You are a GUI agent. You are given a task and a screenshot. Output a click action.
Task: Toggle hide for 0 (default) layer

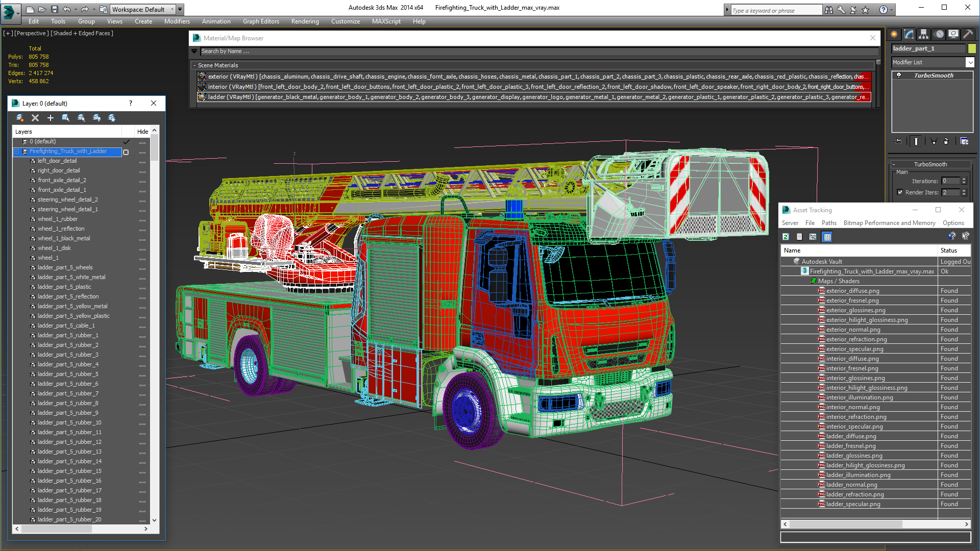point(142,142)
